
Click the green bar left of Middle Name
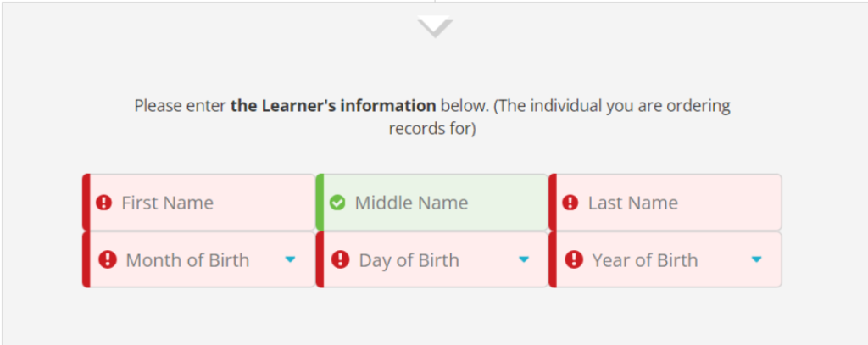click(320, 203)
